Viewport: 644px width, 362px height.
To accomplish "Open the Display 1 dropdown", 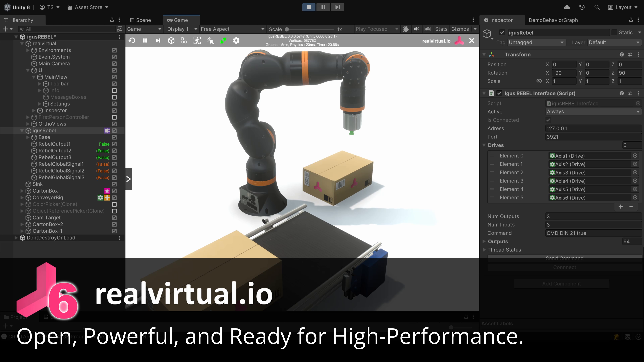I will 182,29.
